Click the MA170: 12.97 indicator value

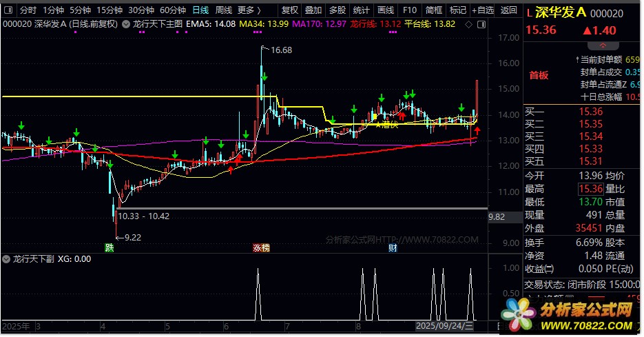pyautogui.click(x=319, y=24)
